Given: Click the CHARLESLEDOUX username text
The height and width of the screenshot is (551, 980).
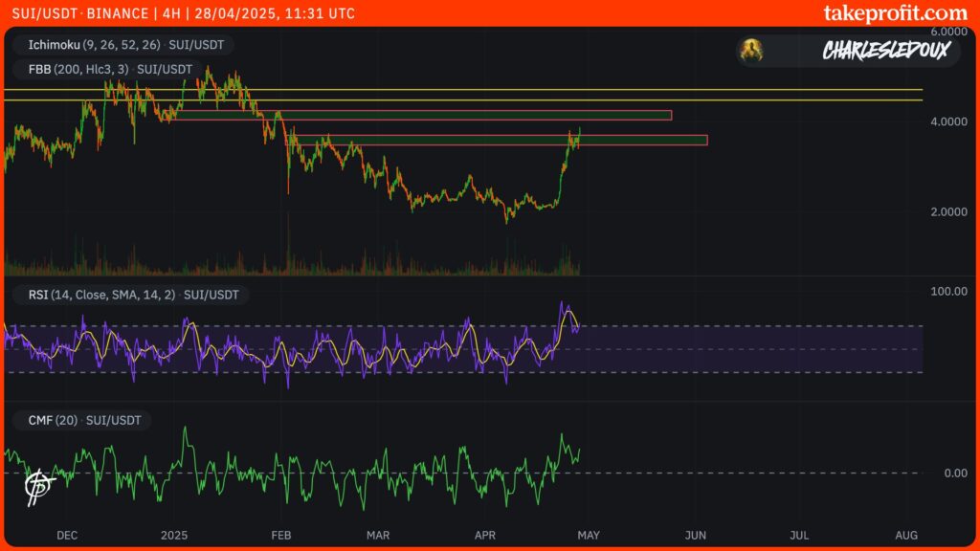Looking at the screenshot, I should 885,50.
